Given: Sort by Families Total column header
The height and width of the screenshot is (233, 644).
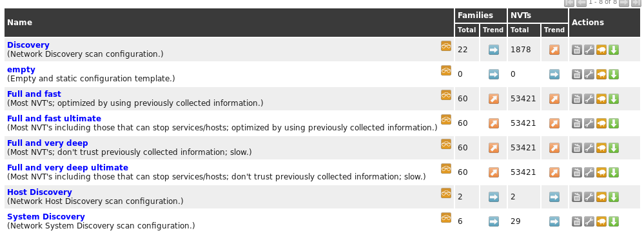Looking at the screenshot, I should coord(467,30).
